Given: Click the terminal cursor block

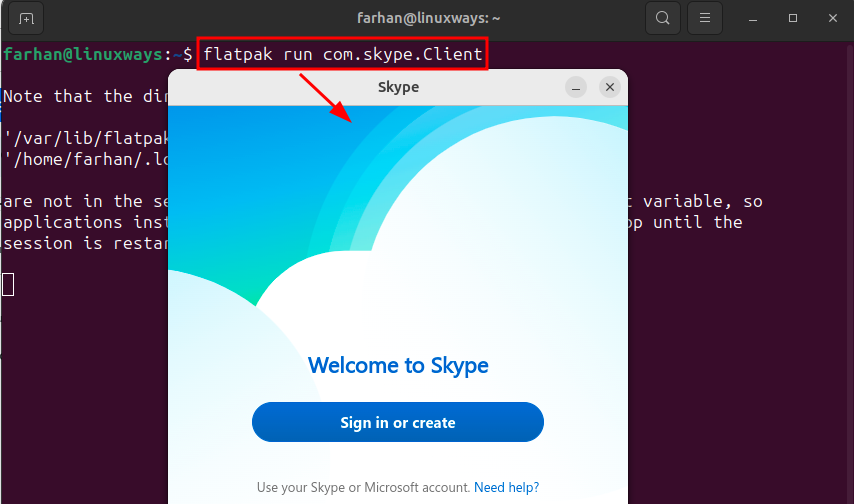Looking at the screenshot, I should click(8, 284).
